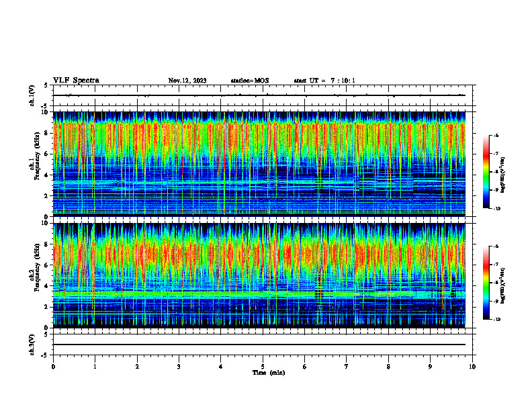This screenshot has height=411, width=532.
Task: Select the "start UT = 7 : 10: 1" text
Action: (x=324, y=81)
